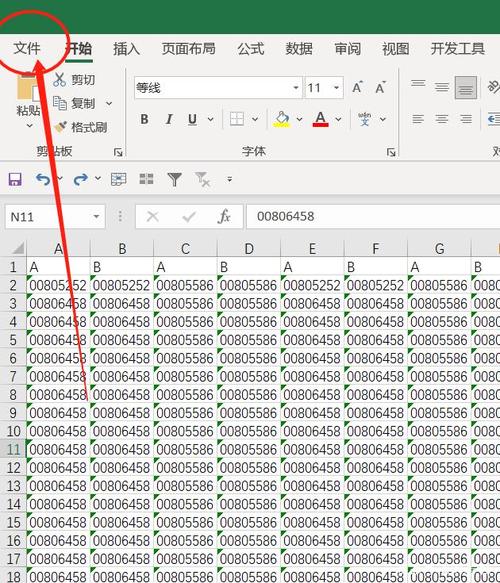Click the confirm checkmark in formula bar
500x583 pixels.
pos(189,216)
